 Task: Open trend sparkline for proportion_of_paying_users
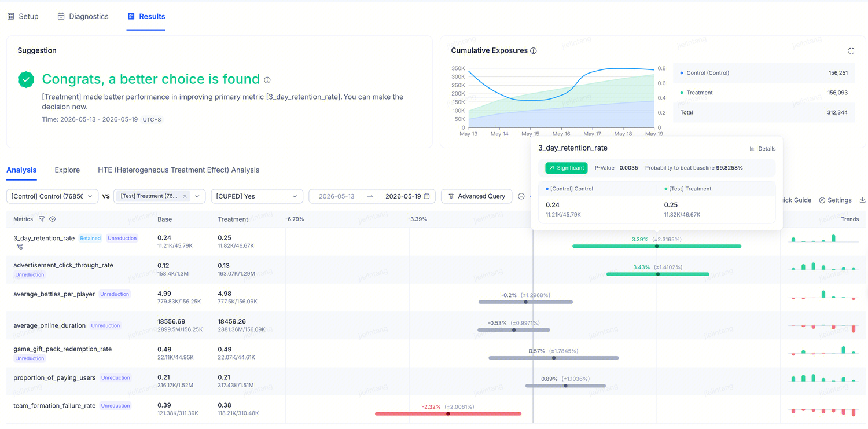(x=823, y=378)
